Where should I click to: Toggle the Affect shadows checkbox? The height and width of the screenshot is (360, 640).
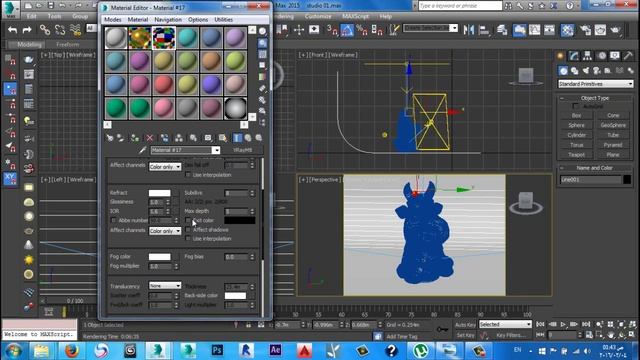coord(188,230)
